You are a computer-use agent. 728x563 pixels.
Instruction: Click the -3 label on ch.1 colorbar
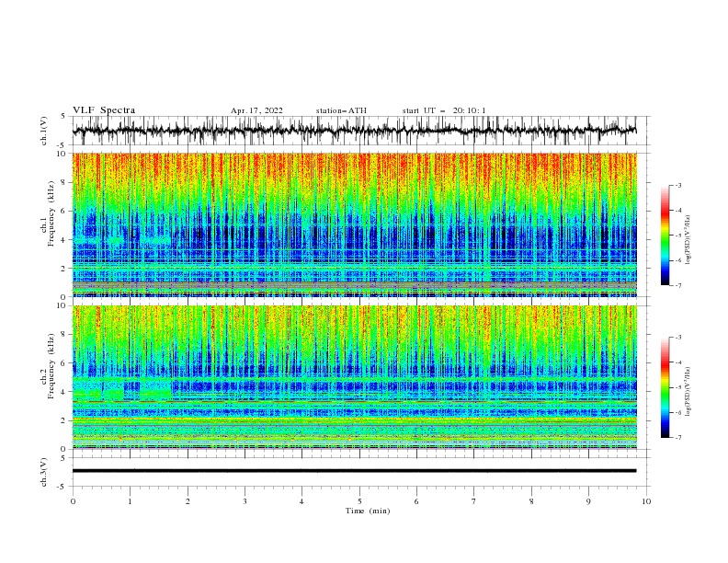coord(677,185)
